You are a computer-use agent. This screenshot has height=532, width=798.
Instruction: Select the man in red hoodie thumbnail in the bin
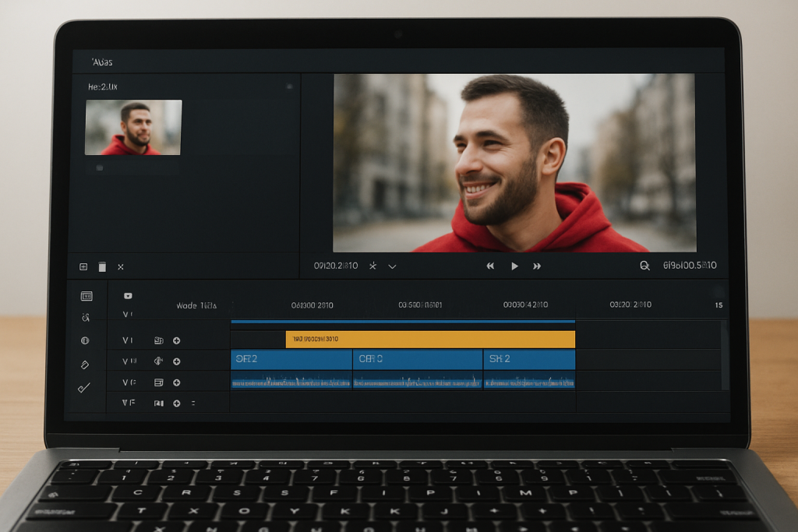pos(133,127)
